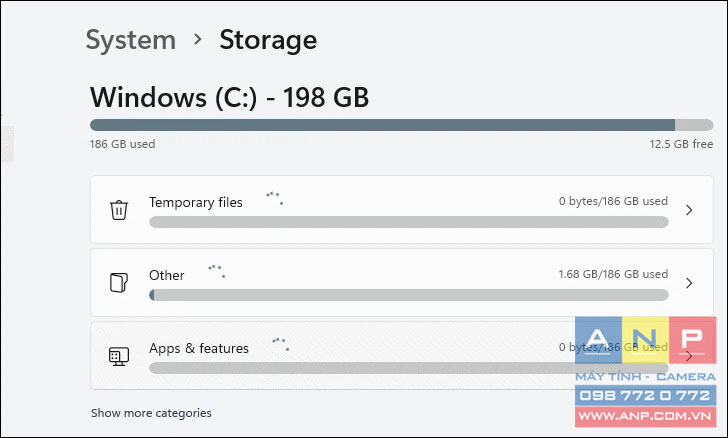Click the Windows (C:) drive usage bar
The height and width of the screenshot is (438, 728).
pos(402,125)
